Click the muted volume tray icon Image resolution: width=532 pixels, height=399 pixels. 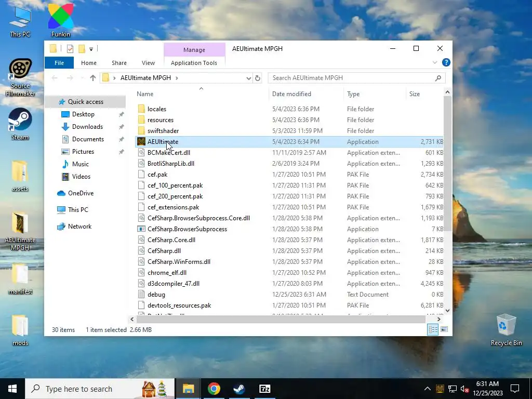click(x=464, y=389)
